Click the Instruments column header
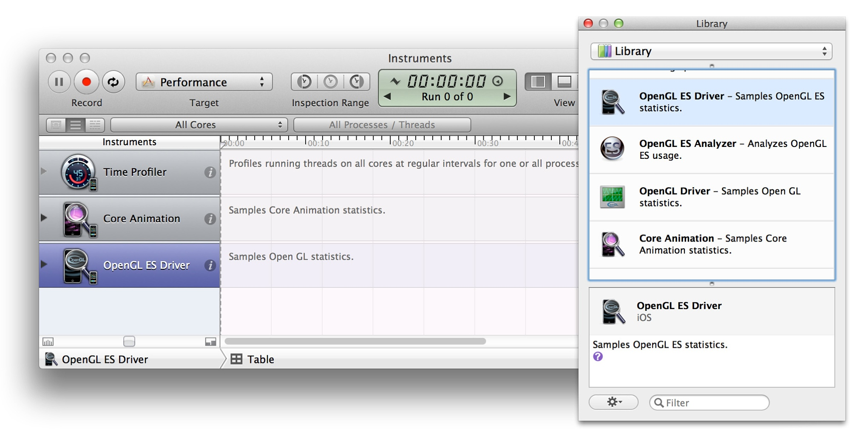Image resolution: width=868 pixels, height=445 pixels. (129, 142)
